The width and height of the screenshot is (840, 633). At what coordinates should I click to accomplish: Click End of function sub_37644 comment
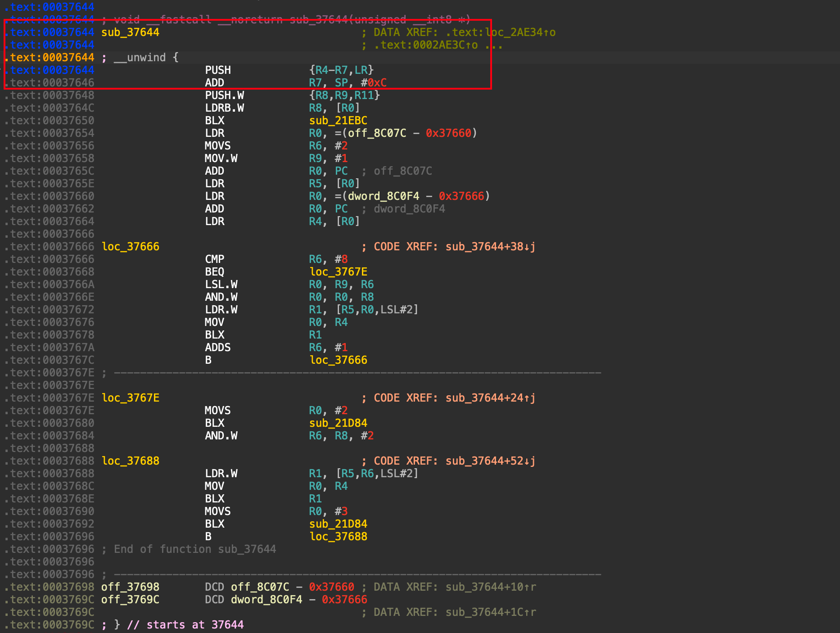click(x=189, y=549)
